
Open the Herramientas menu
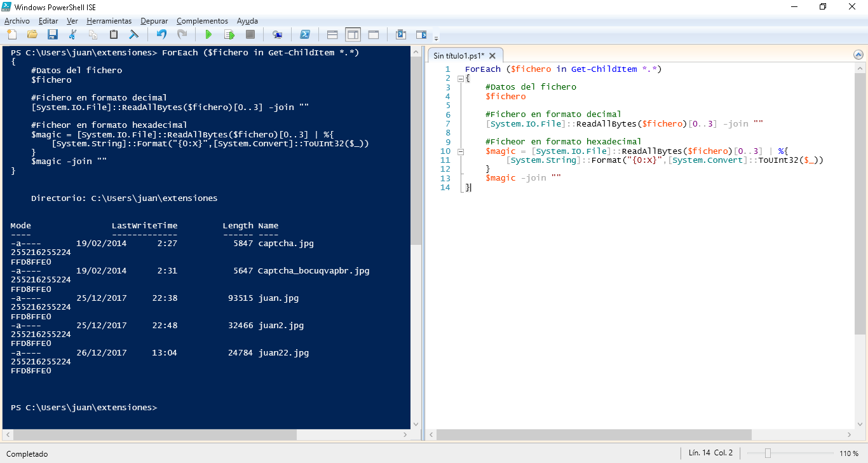point(109,21)
